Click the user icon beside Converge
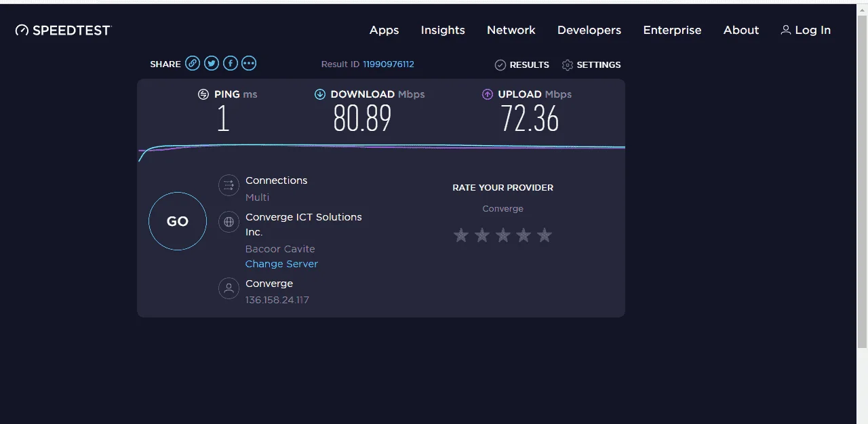This screenshot has height=424, width=868. coord(229,288)
